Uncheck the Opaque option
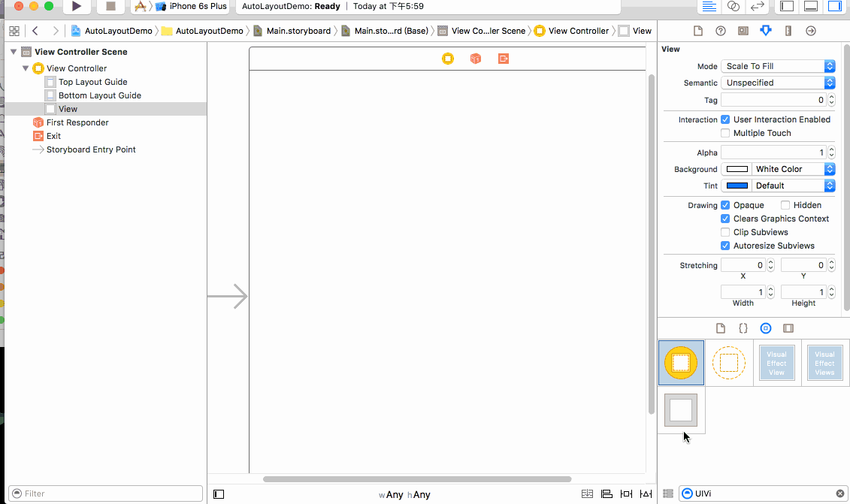Screen dimensions: 850x504 [x=725, y=205]
